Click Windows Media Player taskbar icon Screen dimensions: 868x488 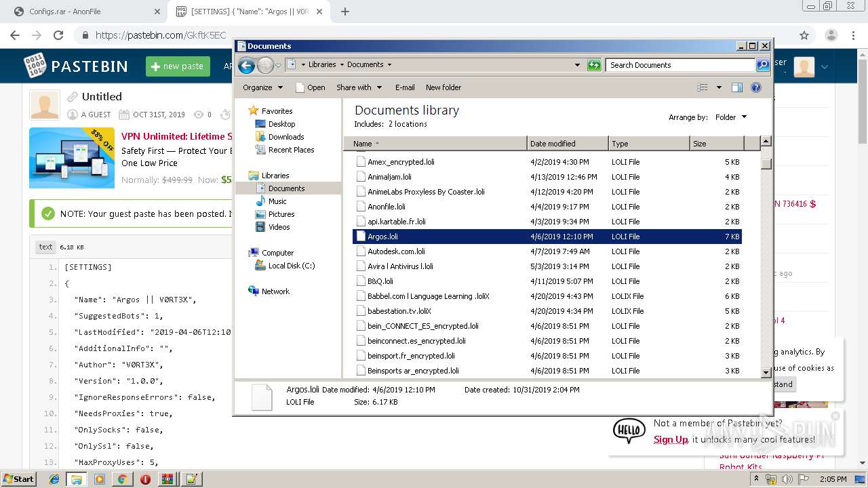(x=100, y=479)
